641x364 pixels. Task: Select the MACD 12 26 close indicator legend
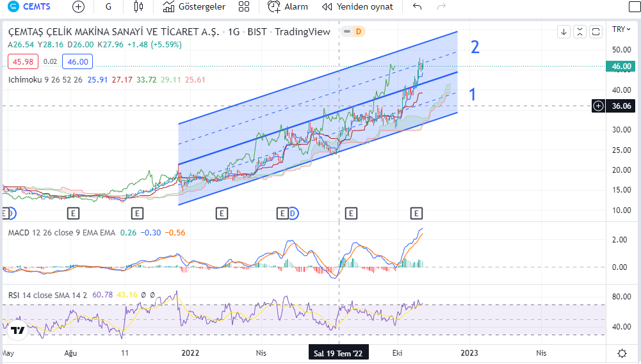coord(61,232)
